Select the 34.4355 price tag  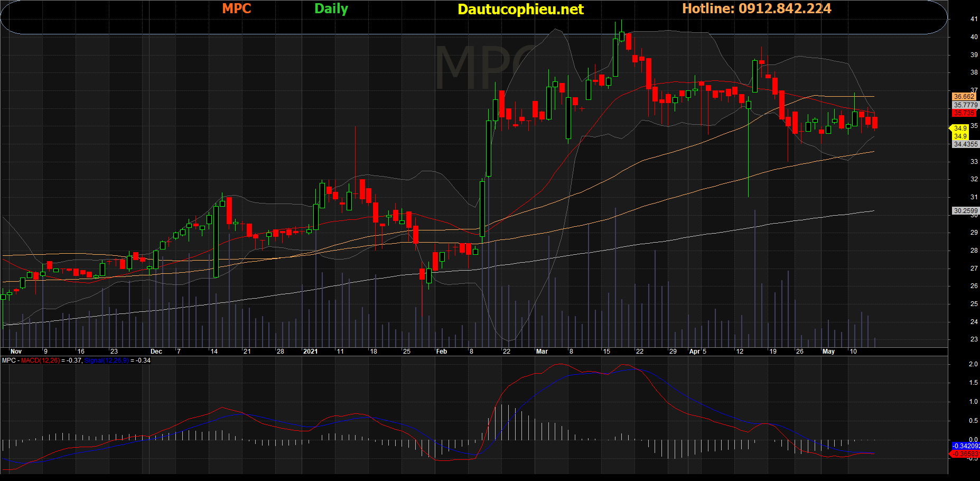click(x=966, y=144)
